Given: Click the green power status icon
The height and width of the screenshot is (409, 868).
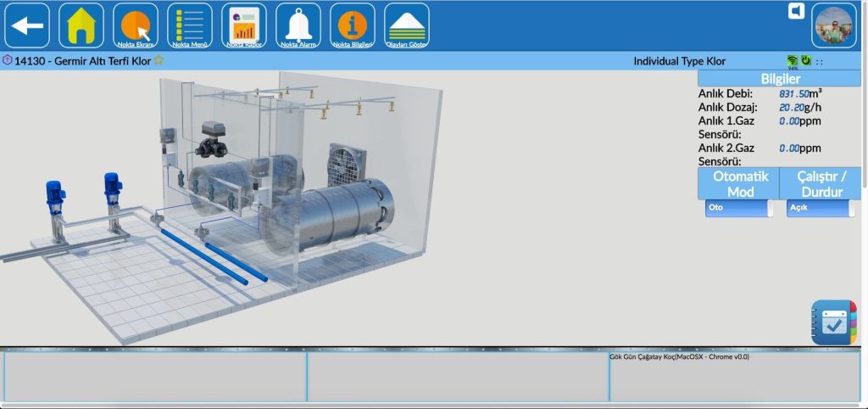Looking at the screenshot, I should click(x=806, y=60).
